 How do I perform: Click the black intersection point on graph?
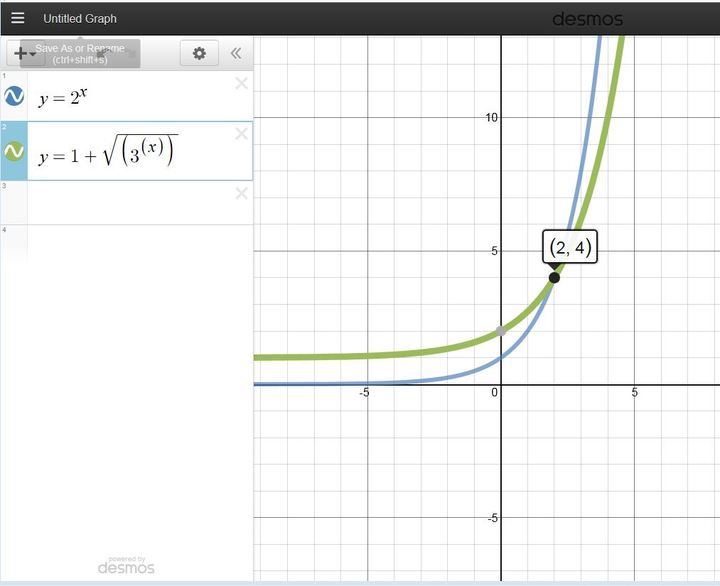554,277
